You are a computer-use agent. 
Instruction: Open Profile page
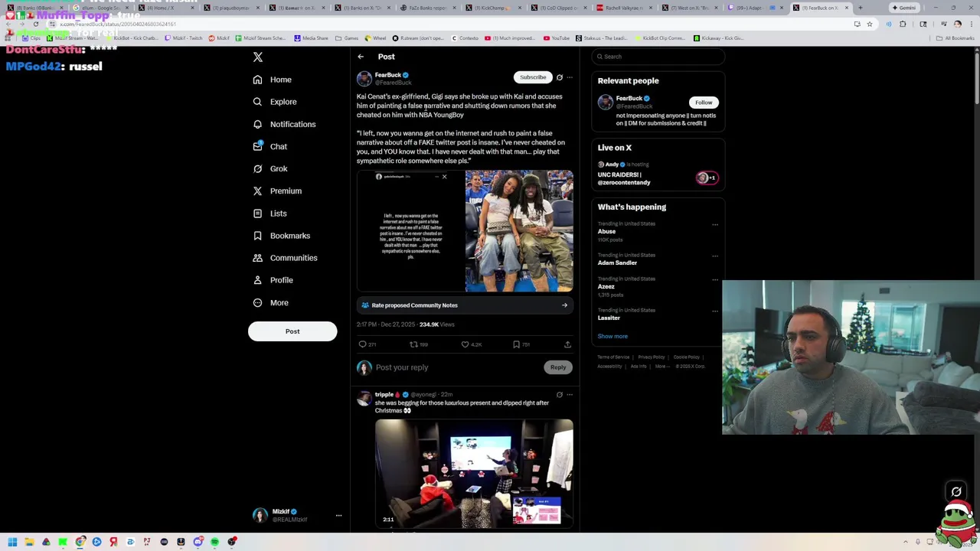[273, 280]
